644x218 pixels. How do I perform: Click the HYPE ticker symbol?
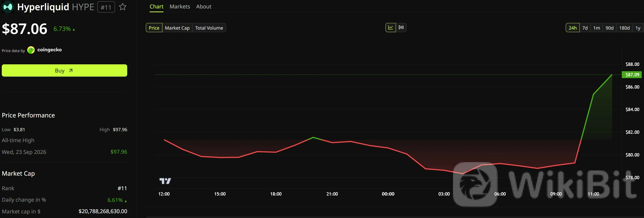click(x=83, y=7)
